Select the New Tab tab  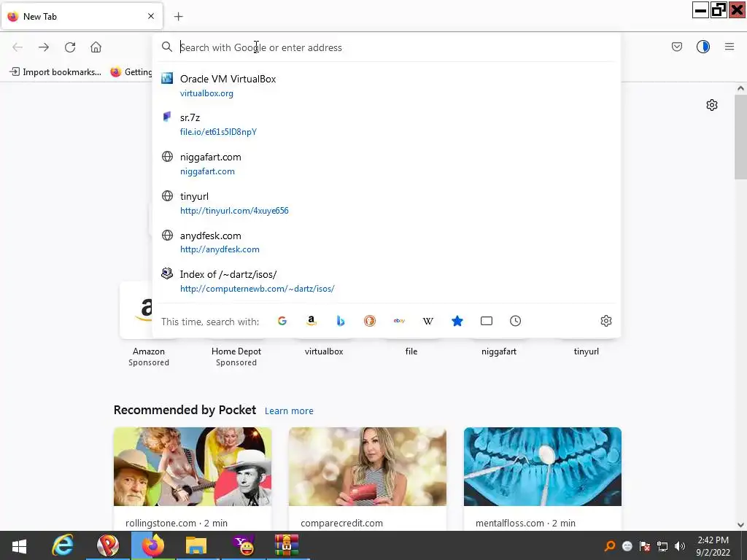point(82,16)
